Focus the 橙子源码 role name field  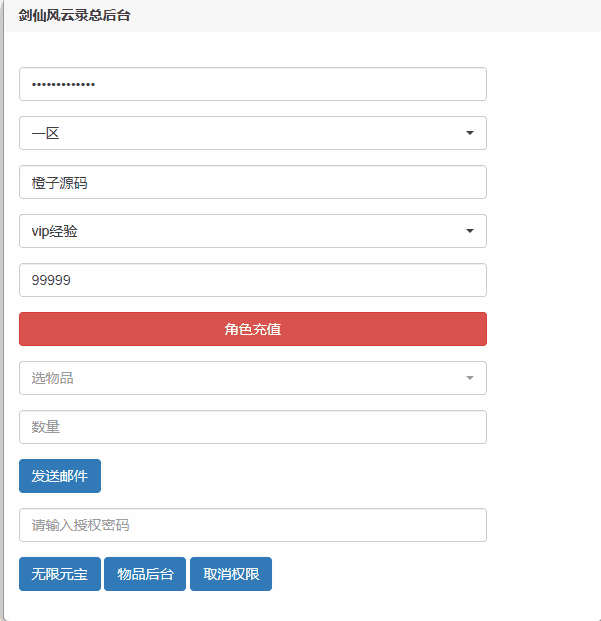click(252, 182)
